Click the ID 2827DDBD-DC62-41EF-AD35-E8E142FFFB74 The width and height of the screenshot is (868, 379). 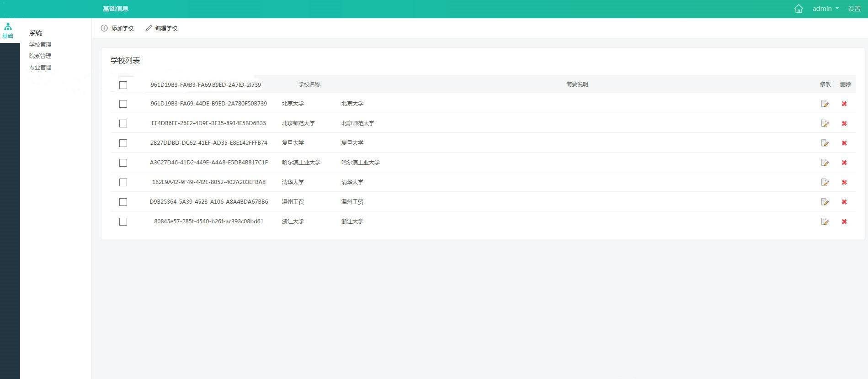click(209, 143)
